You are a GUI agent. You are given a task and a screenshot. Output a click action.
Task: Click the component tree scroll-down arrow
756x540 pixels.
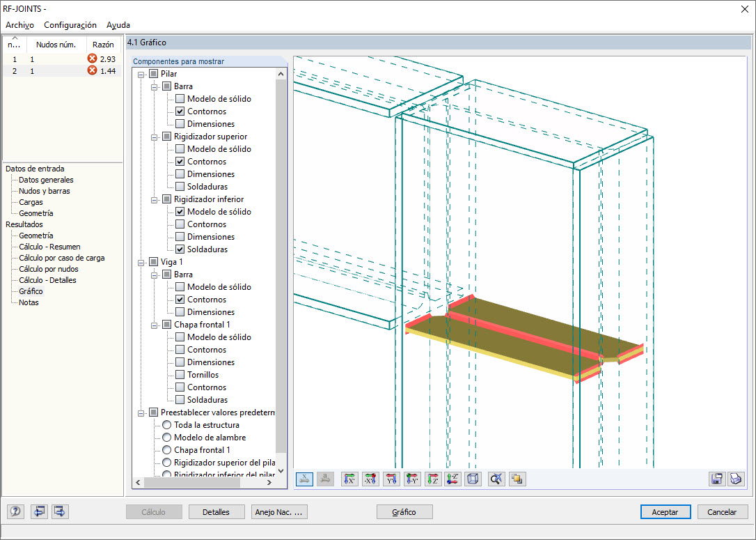tap(281, 471)
